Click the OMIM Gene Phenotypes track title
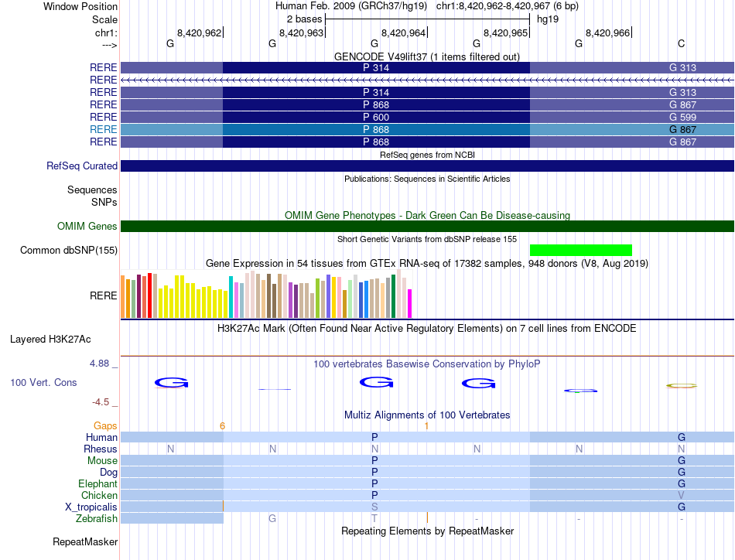Screen dimensions: 735x560 [427, 215]
